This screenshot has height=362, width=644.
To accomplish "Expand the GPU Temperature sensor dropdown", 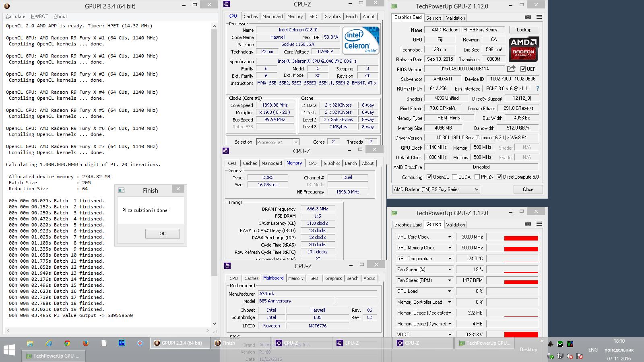I will tap(450, 259).
